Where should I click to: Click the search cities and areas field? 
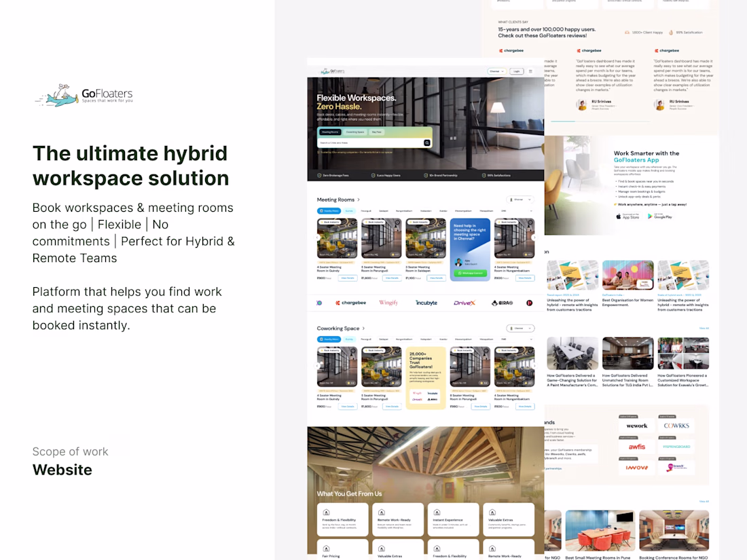tap(370, 143)
